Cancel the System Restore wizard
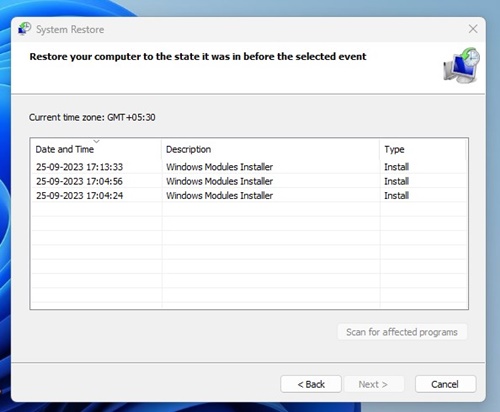500x412 pixels. click(445, 384)
